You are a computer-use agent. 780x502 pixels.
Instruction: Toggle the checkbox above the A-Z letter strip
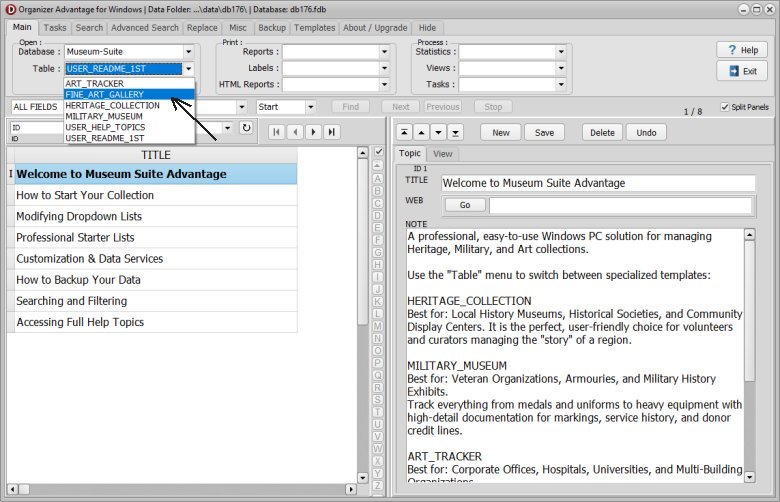[x=378, y=152]
